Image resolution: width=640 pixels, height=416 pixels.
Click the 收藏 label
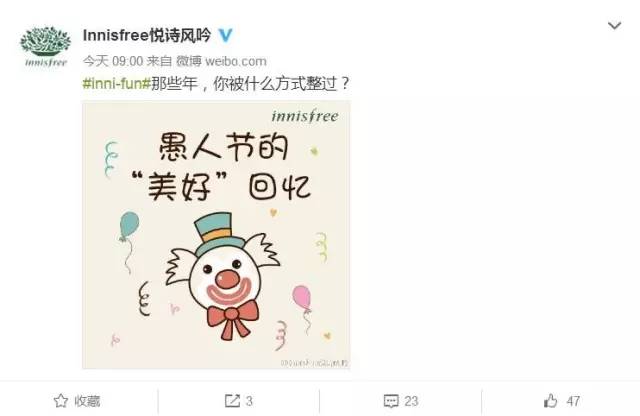tap(87, 401)
